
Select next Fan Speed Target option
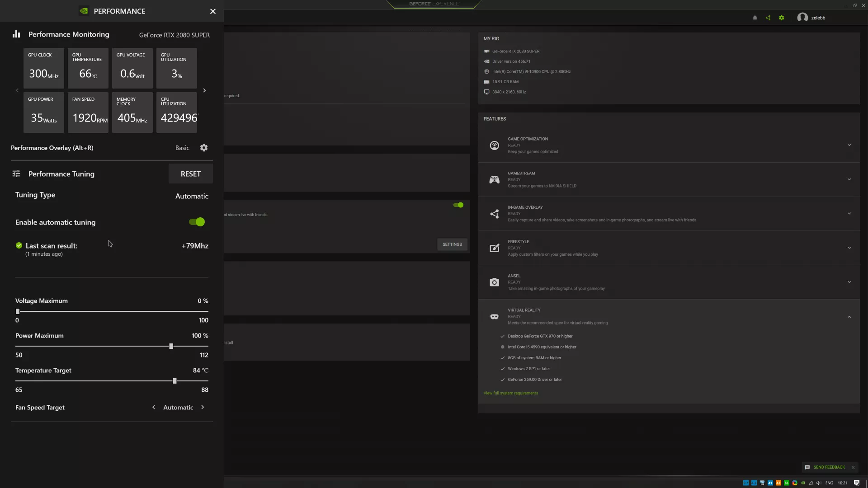(203, 407)
